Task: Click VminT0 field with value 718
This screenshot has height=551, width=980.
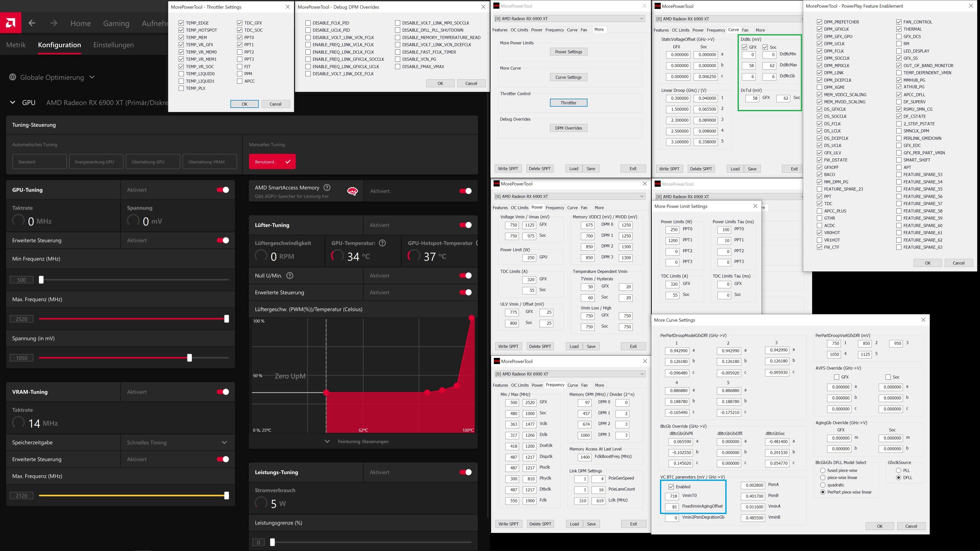Action: click(x=672, y=496)
